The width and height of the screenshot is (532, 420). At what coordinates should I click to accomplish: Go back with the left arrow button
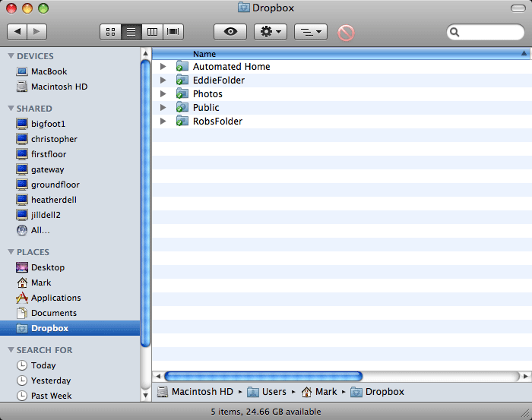pyautogui.click(x=17, y=32)
